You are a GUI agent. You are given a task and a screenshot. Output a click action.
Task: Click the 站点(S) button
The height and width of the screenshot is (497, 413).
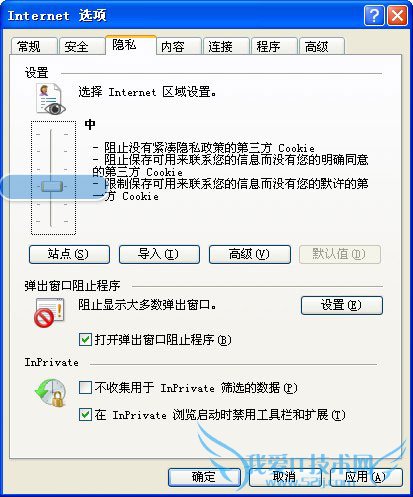pos(69,254)
